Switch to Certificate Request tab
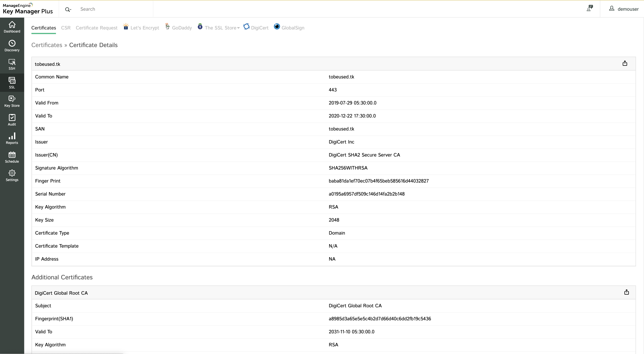644x354 pixels. [96, 28]
